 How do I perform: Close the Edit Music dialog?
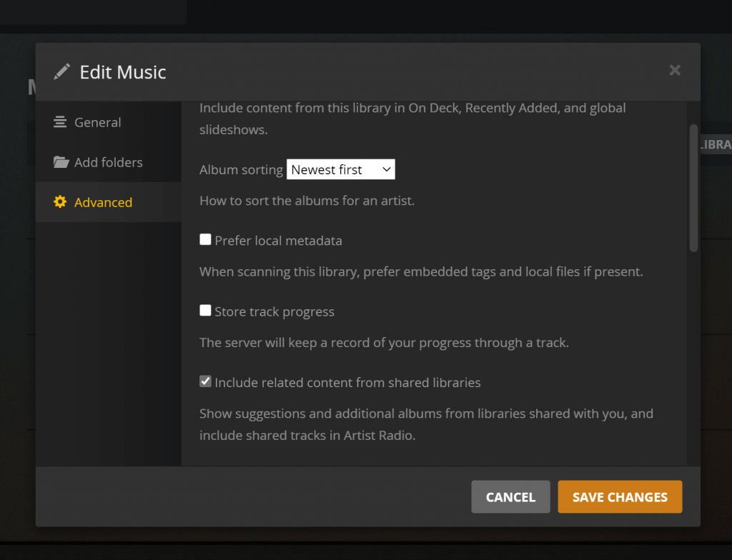point(675,70)
